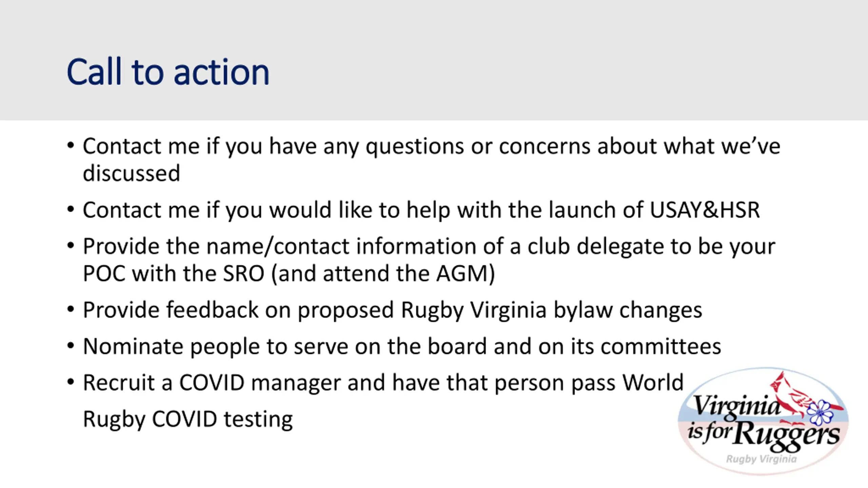Viewport: 868px width, 488px height.
Task: Click the word 'discussed' in first bullet
Action: 132,173
